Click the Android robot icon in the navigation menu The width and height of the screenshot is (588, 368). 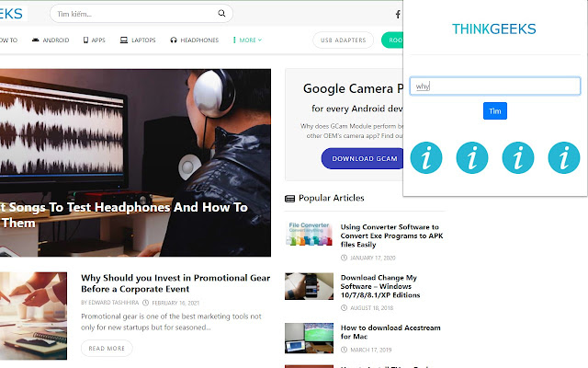35,40
